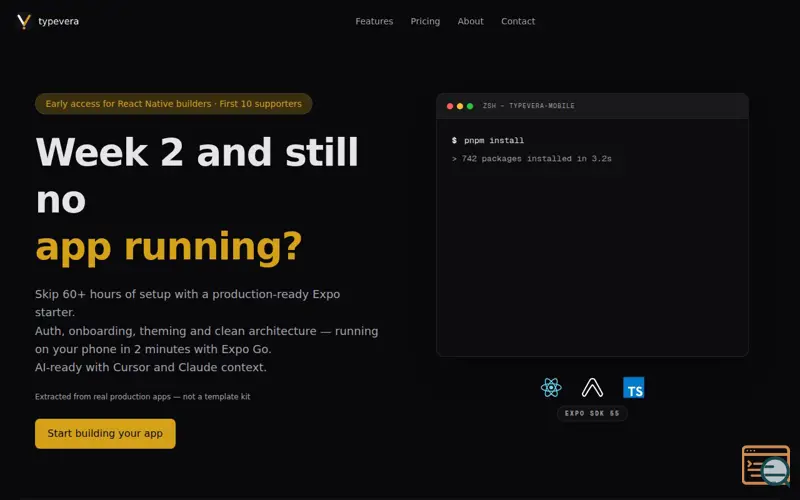The width and height of the screenshot is (800, 500).
Task: Click the Expo chevron logo icon
Action: pos(592,388)
